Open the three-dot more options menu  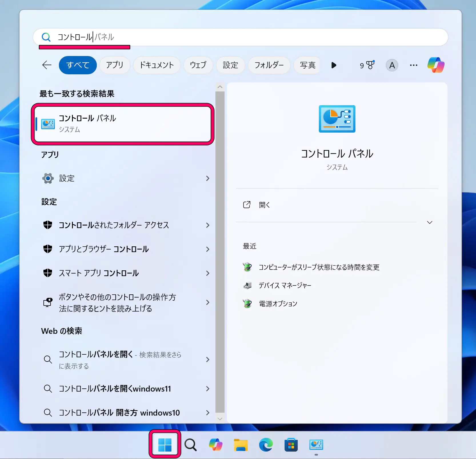(413, 65)
